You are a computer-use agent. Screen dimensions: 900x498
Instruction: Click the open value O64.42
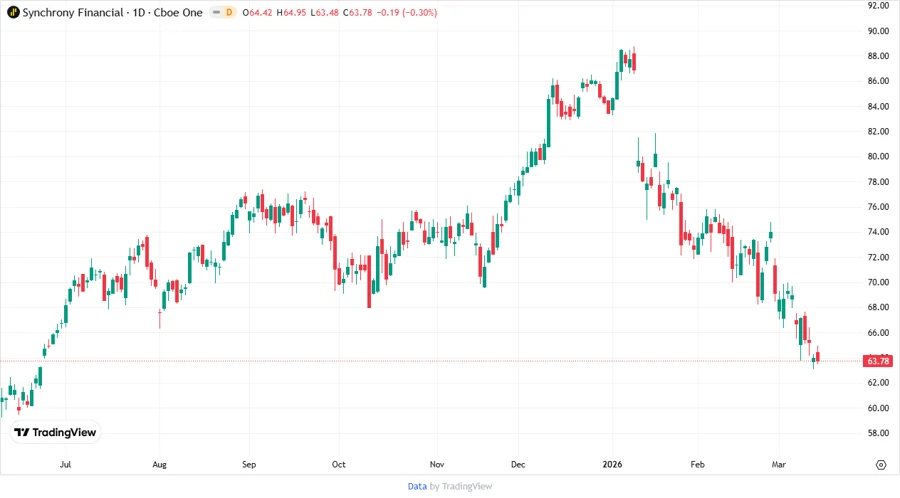(x=257, y=12)
